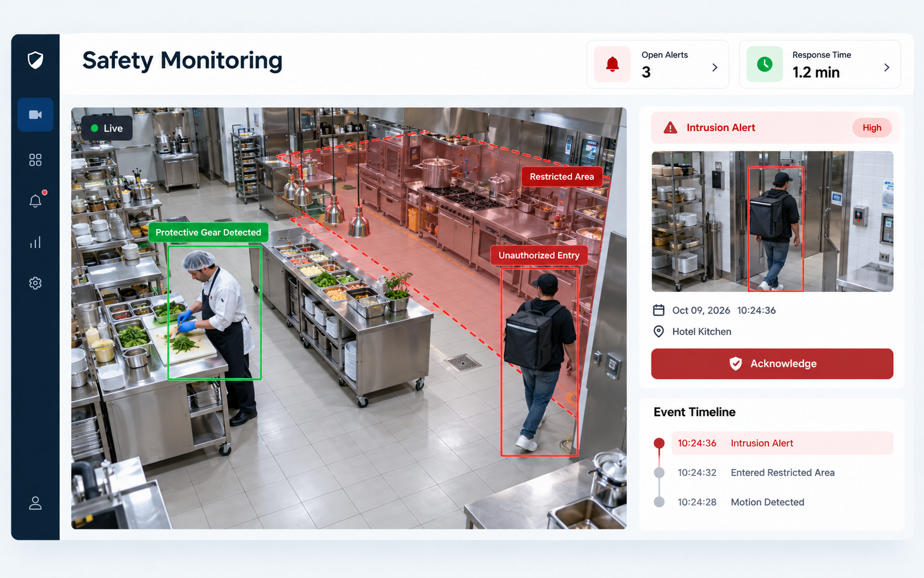Click the Safety Monitoring page title
Screen dimensions: 924x578
tap(182, 61)
